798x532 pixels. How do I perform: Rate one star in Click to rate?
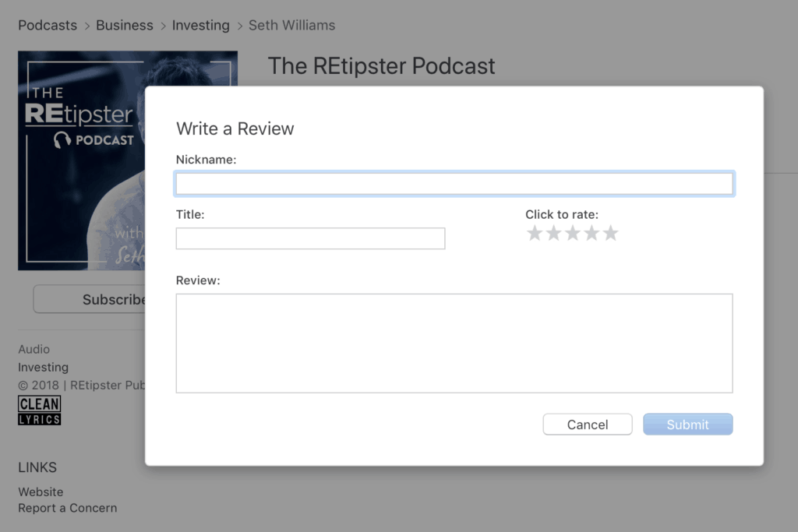click(535, 233)
